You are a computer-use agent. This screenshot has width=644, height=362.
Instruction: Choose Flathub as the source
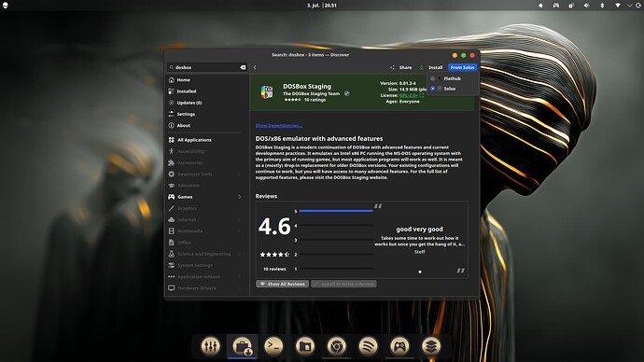(x=452, y=78)
